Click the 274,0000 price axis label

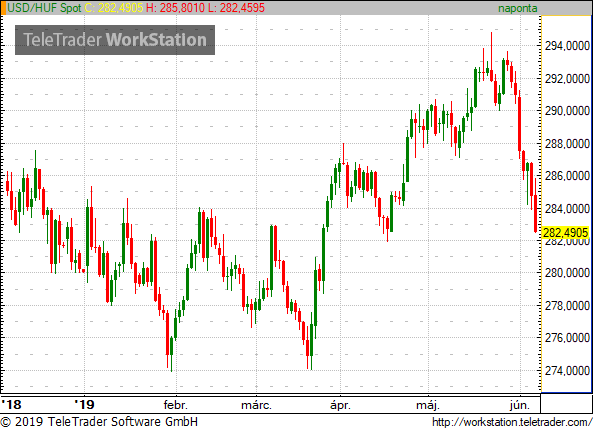567,371
